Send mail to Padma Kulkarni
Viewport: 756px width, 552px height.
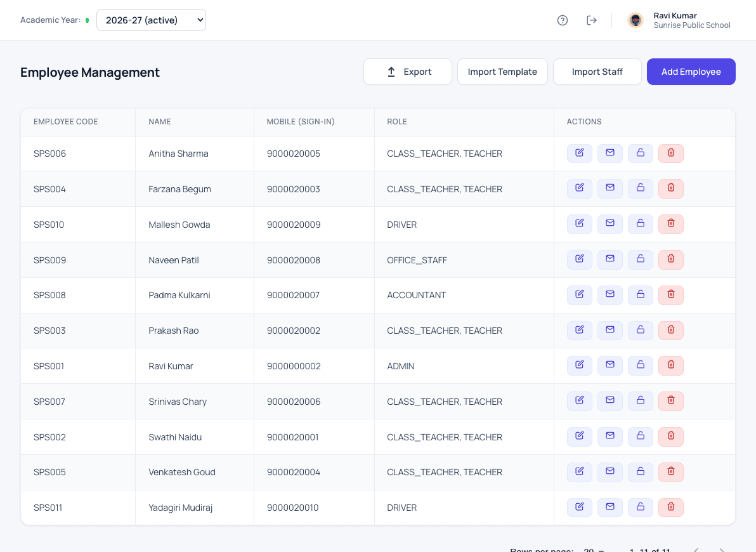click(x=610, y=295)
